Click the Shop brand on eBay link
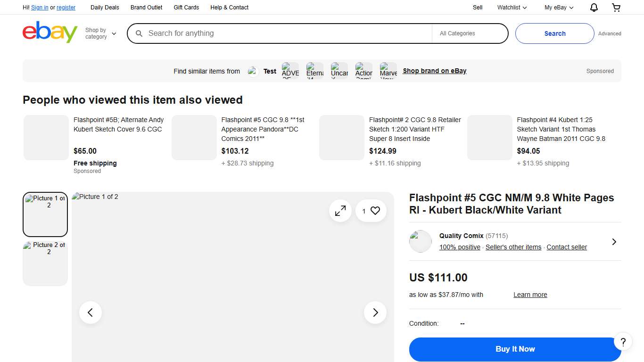The width and height of the screenshot is (644, 362). pyautogui.click(x=434, y=71)
